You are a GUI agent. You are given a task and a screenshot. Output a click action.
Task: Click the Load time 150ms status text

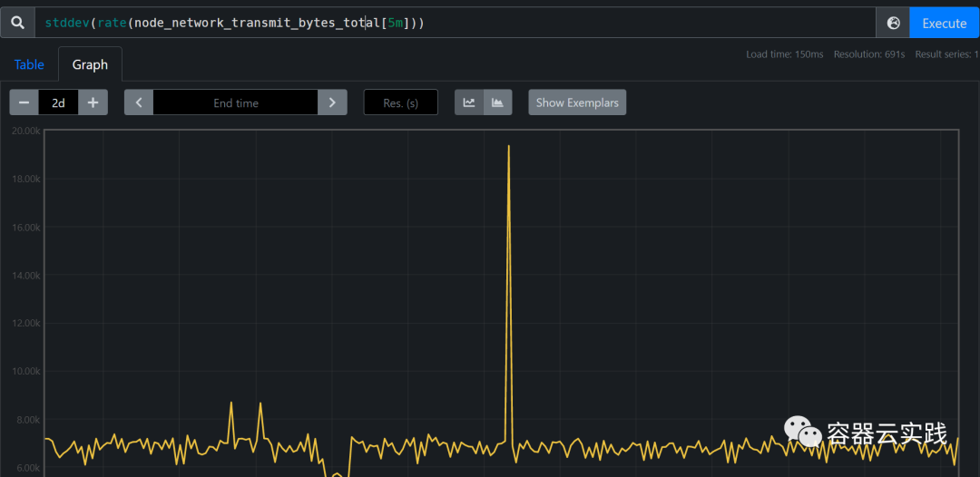(784, 54)
